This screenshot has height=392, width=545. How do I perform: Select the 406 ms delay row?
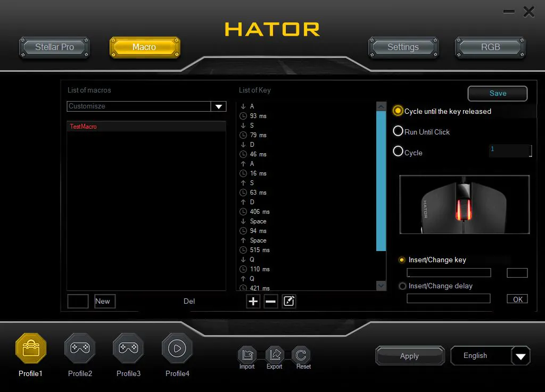307,212
